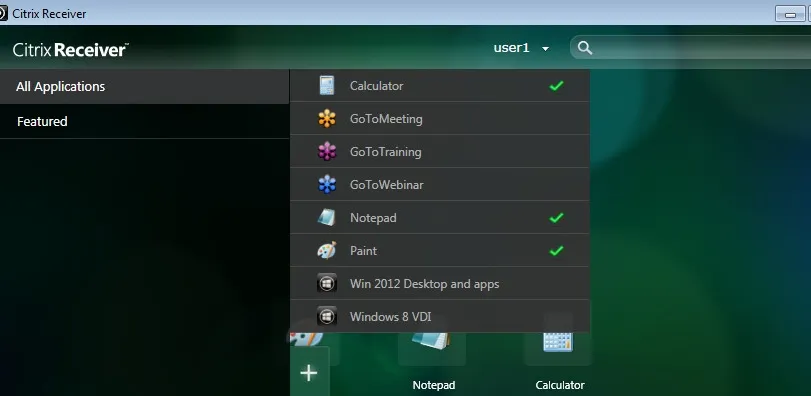Click the Citrix Receiver logo
The height and width of the screenshot is (396, 811).
[x=71, y=50]
